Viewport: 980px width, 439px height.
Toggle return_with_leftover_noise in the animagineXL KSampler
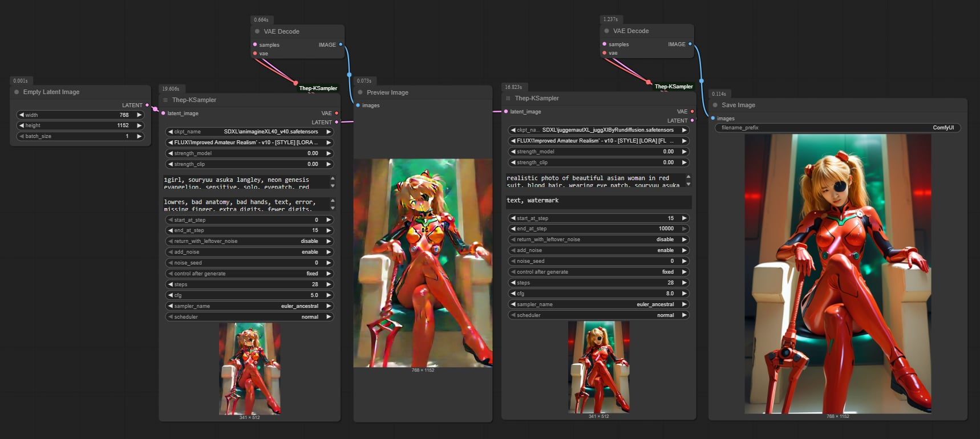click(x=249, y=241)
